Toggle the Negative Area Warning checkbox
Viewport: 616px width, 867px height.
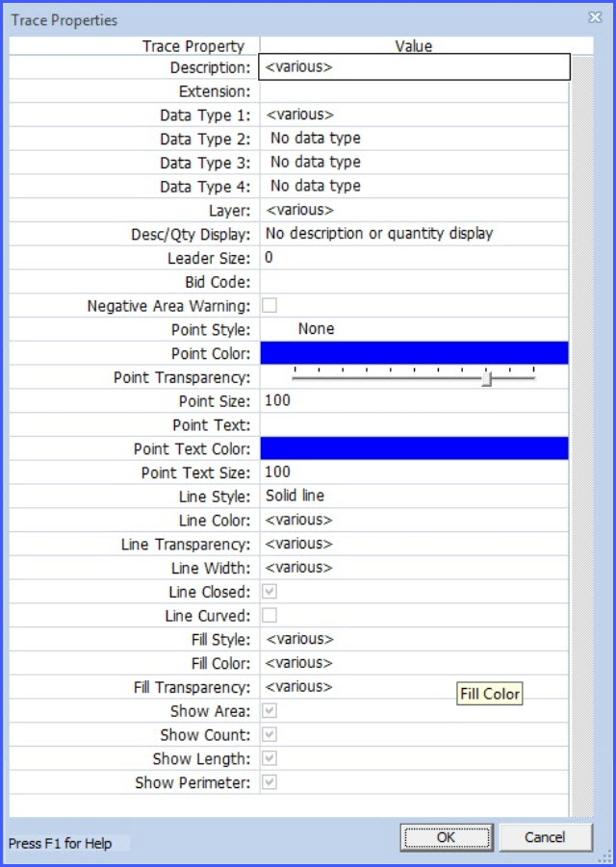[x=269, y=305]
